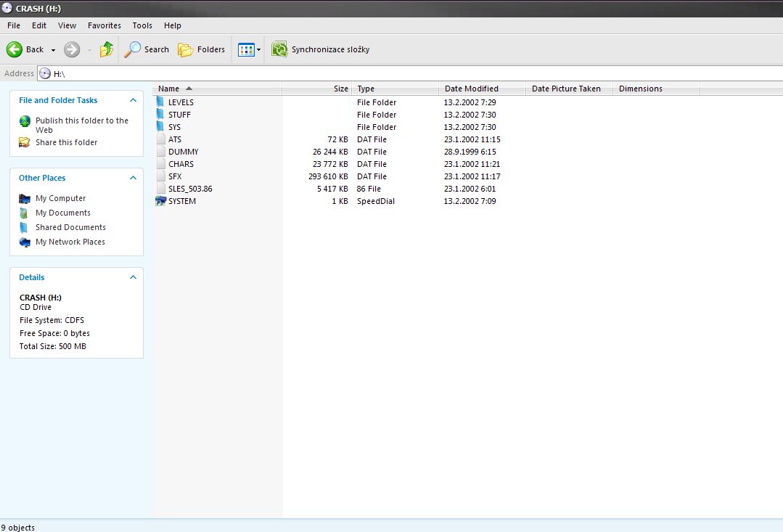Open Search with the magnifier icon

click(133, 49)
